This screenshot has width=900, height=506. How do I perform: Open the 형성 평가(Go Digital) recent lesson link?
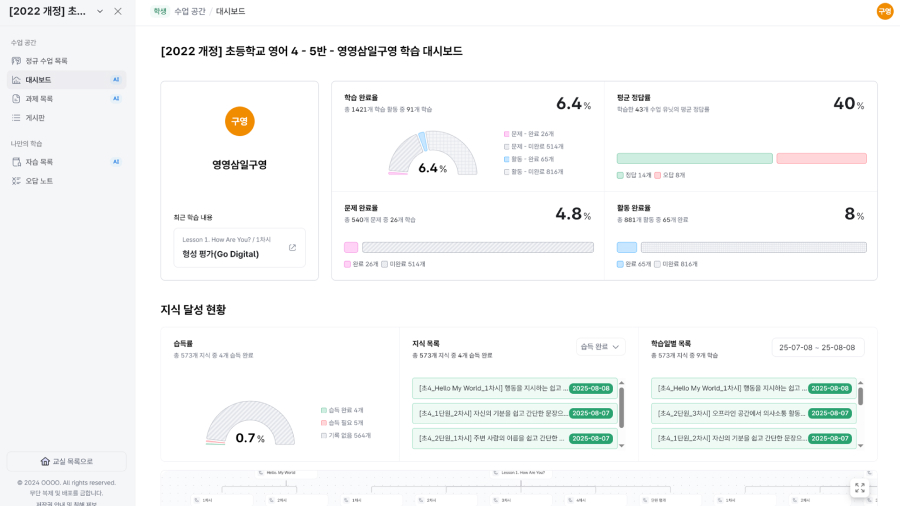point(220,254)
